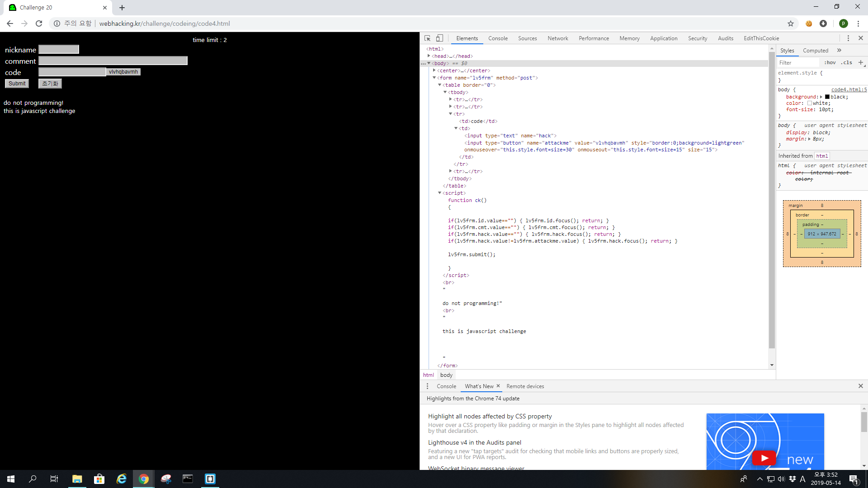Open DevTools customize three-dot menu

(848, 38)
